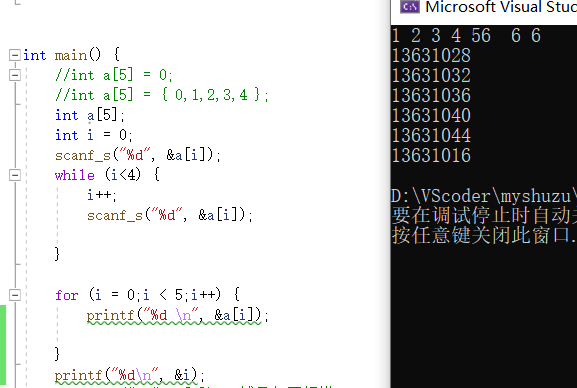Click console output 13631016
Image resolution: width=577 pixels, height=388 pixels.
431,155
